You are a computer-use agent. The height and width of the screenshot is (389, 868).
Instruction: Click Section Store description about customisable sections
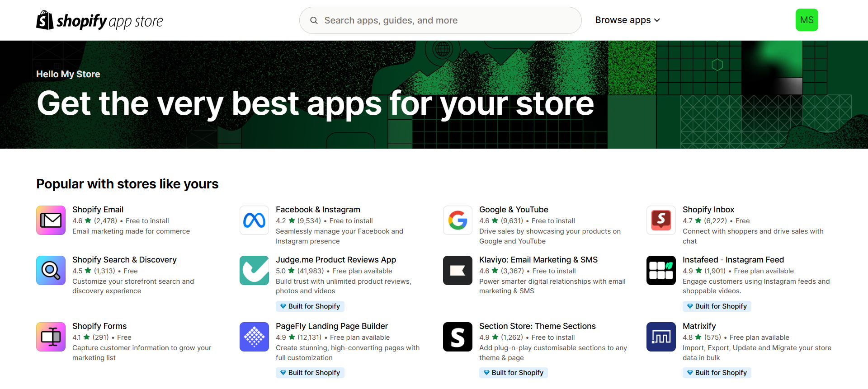click(x=553, y=353)
